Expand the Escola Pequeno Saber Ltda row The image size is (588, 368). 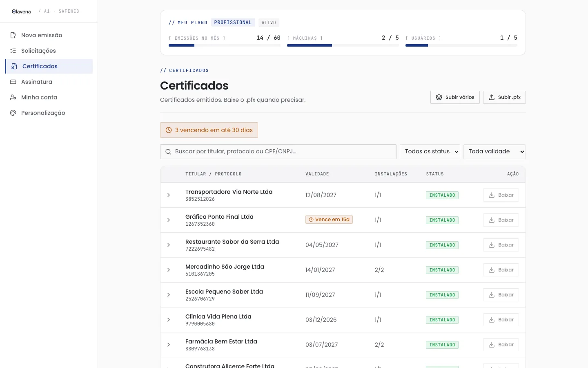[x=169, y=295]
